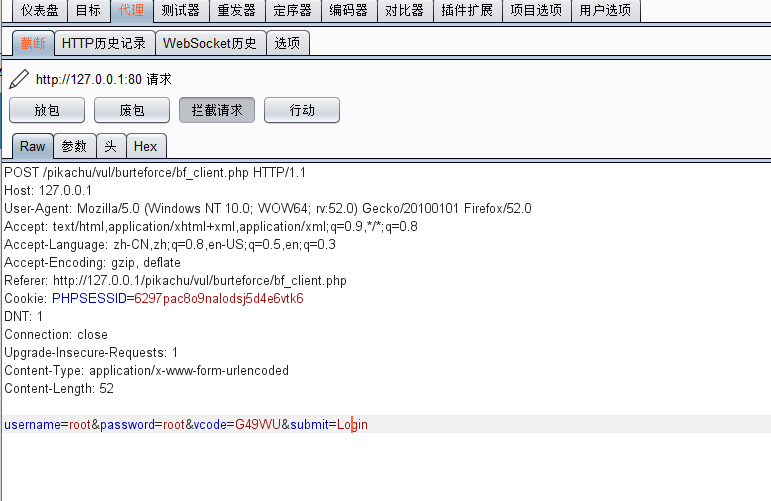Switch to the 编码器 tab
Viewport: 771px width, 501px height.
349,10
